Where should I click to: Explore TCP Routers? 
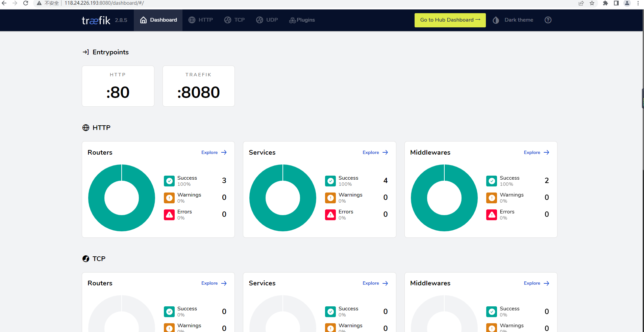(x=214, y=283)
